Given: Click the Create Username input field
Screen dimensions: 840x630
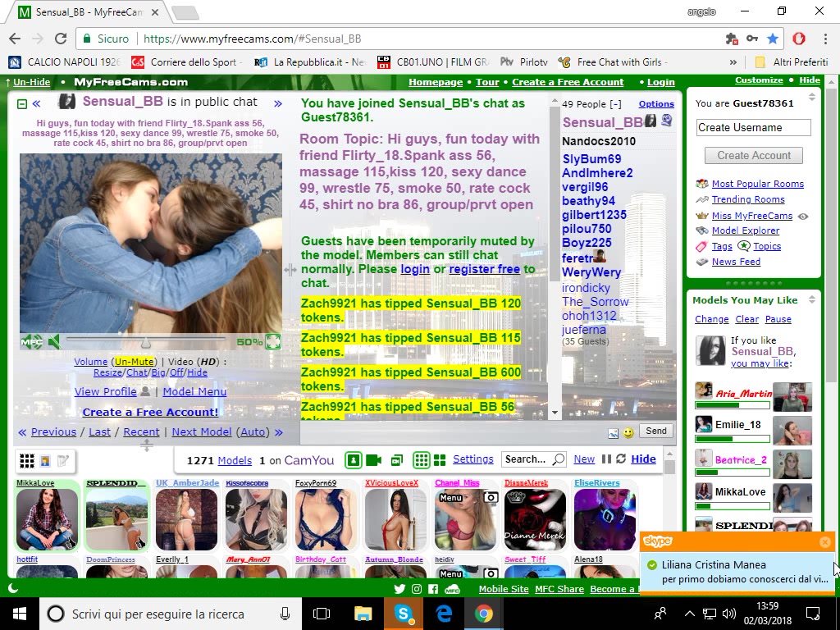Looking at the screenshot, I should pos(753,127).
